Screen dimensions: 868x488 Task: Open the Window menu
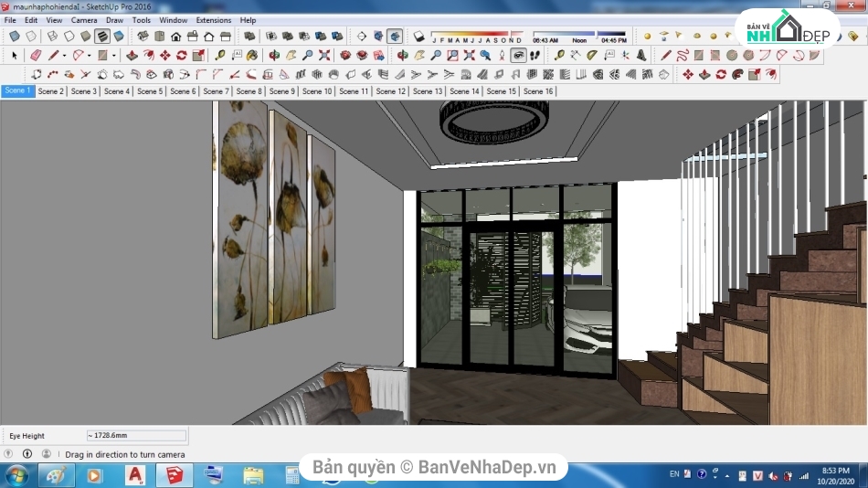(174, 20)
